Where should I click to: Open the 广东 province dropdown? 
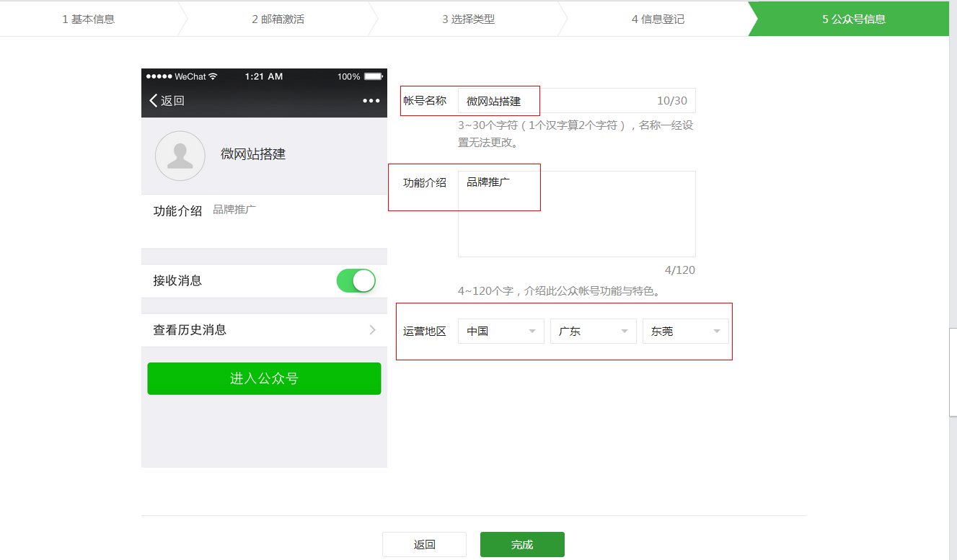[x=593, y=331]
